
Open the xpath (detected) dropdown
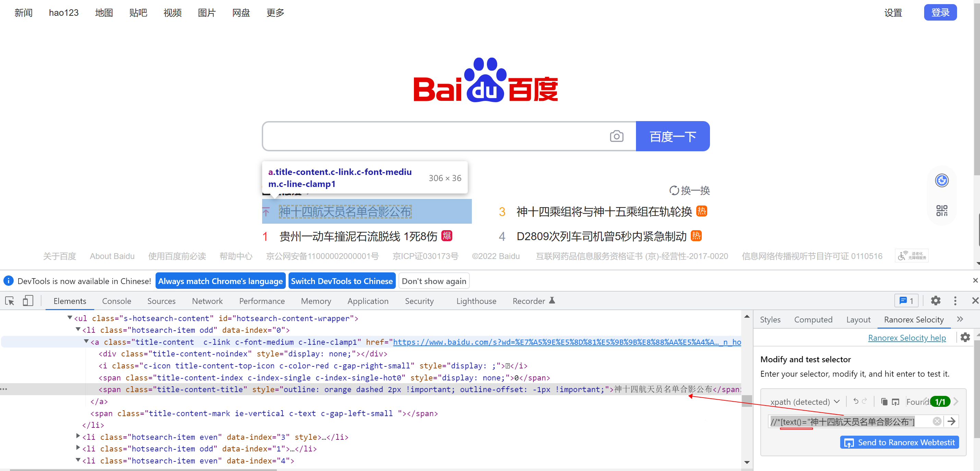pos(804,402)
